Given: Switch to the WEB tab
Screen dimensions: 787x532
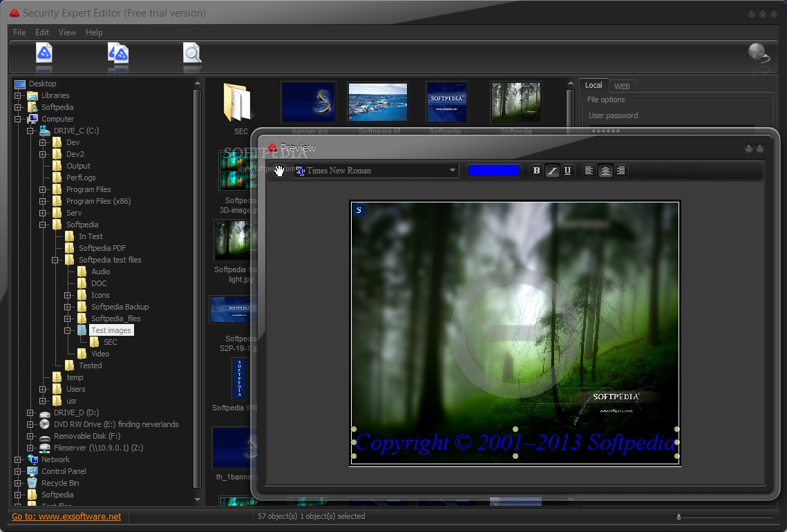Looking at the screenshot, I should point(622,86).
